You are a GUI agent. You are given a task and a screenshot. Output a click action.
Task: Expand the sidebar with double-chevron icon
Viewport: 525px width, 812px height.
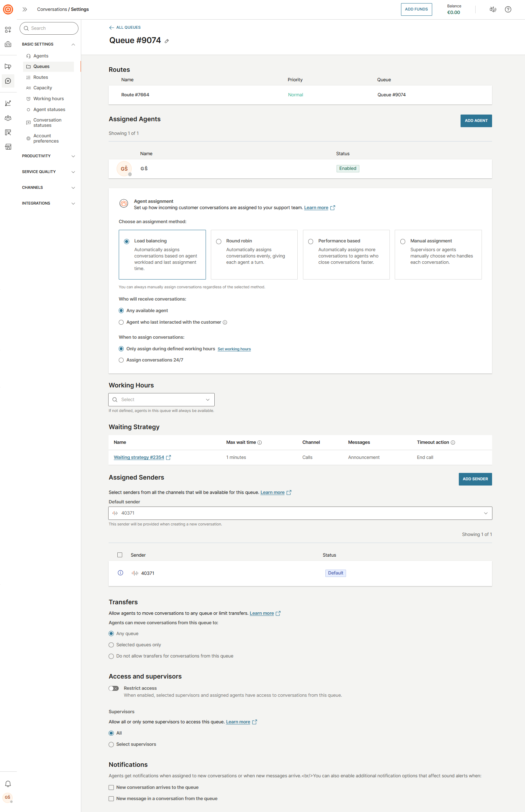tap(25, 9)
